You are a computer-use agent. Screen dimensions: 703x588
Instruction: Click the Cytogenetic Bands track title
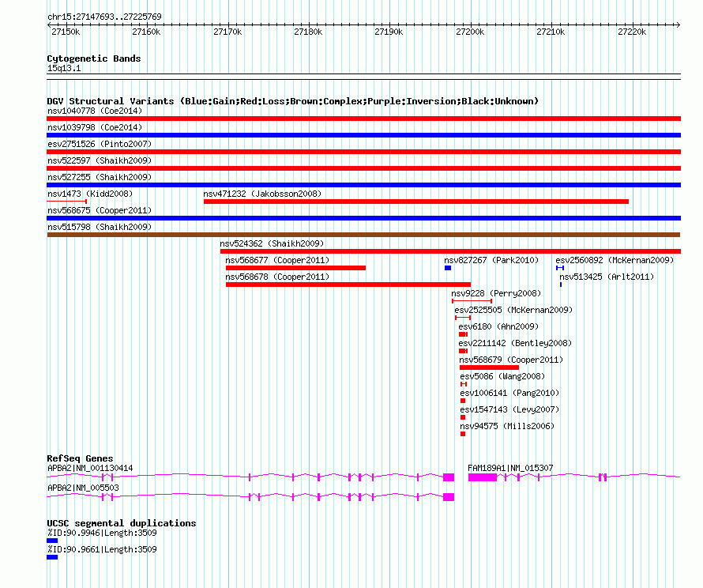click(94, 58)
